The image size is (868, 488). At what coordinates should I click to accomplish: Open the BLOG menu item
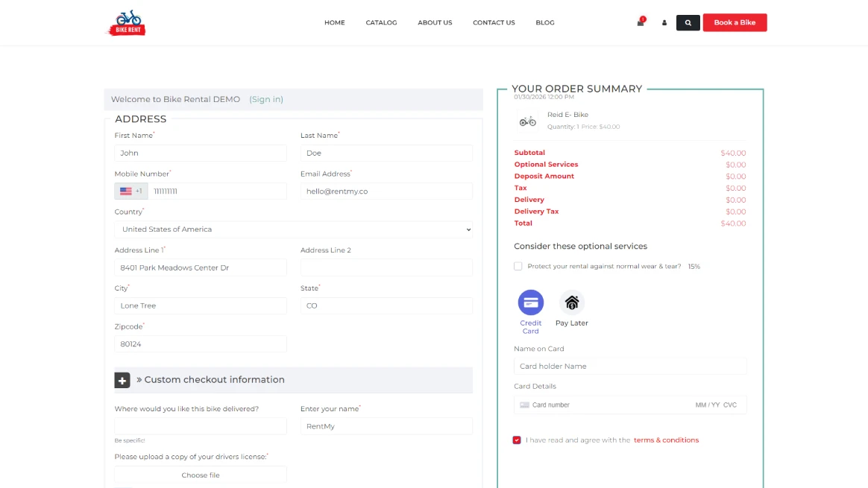coord(545,22)
